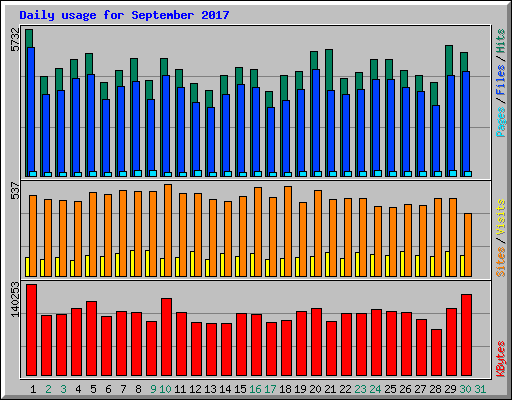This screenshot has width=512, height=400.
Task: Click the 5732 hits axis value
Action: point(15,39)
